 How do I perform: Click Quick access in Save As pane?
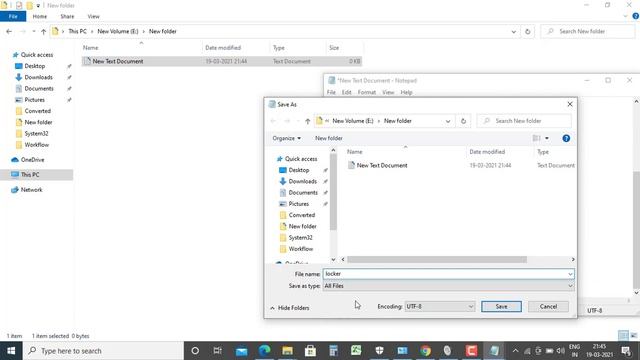301,159
